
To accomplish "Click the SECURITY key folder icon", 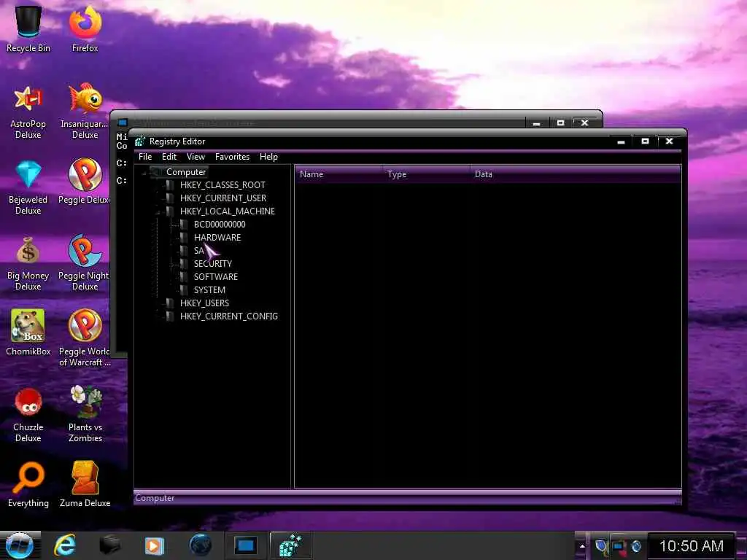I will tap(183, 263).
